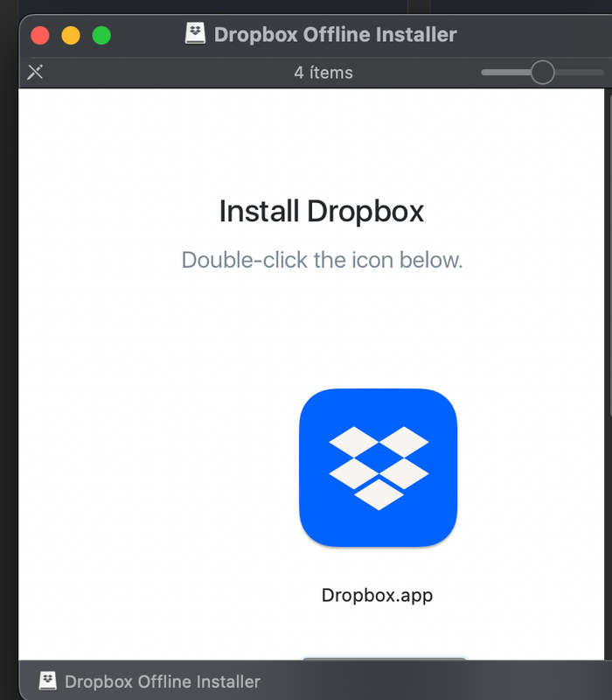612x700 pixels.
Task: Click the customize toolbar crossed-tools icon
Action: (35, 72)
